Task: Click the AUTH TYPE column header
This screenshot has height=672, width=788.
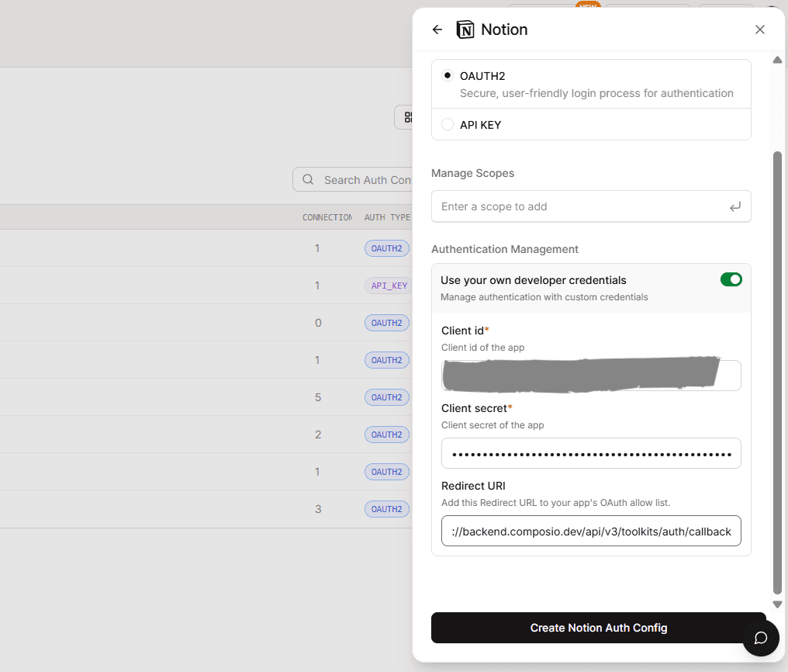Action: click(x=387, y=217)
